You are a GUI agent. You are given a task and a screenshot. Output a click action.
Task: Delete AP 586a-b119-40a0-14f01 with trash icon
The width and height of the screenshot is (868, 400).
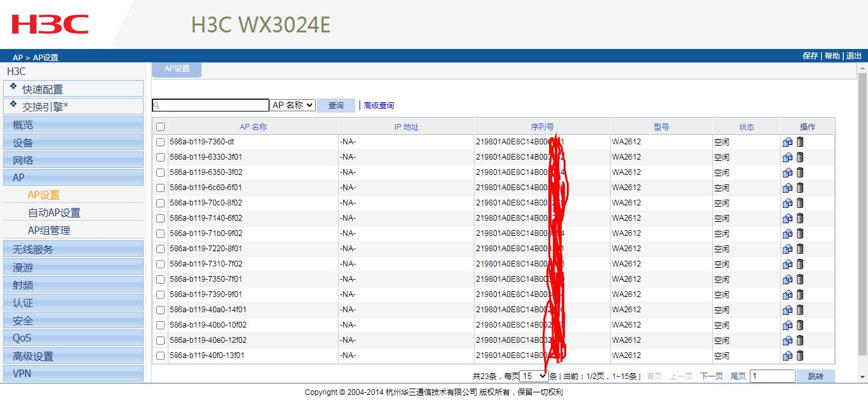tap(800, 310)
